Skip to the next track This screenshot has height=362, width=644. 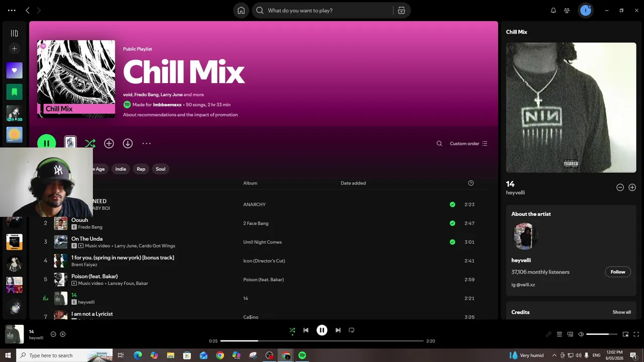click(x=338, y=330)
